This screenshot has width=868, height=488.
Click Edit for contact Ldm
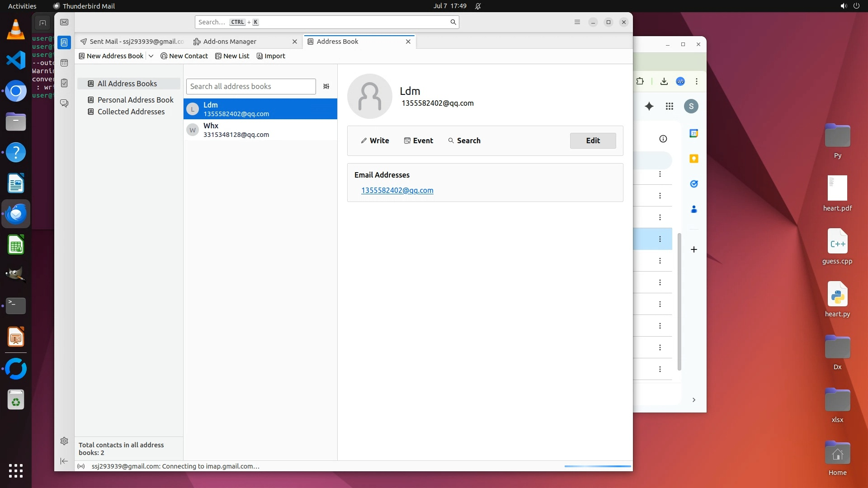point(593,141)
